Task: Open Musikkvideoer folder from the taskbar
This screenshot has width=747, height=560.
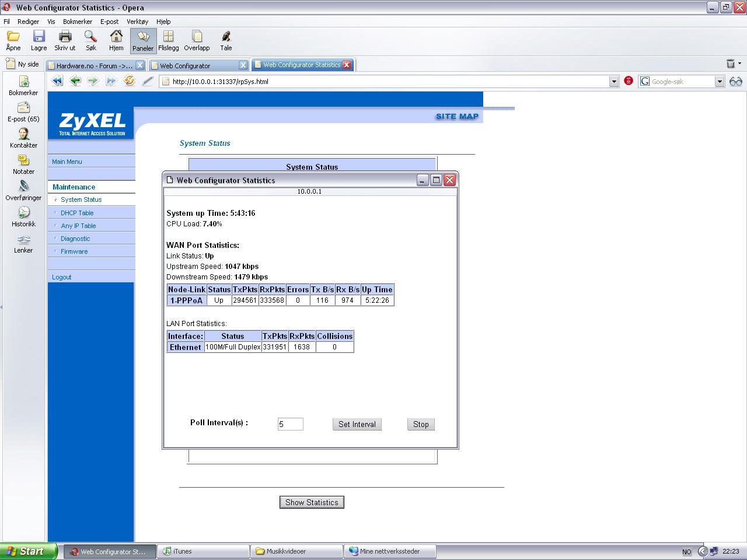Action: [x=296, y=551]
